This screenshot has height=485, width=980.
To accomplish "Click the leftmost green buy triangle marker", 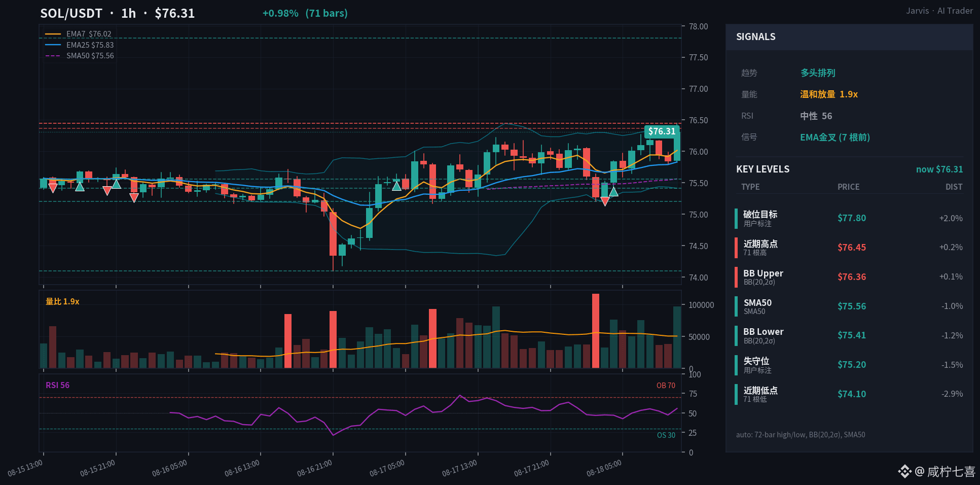I will point(80,187).
